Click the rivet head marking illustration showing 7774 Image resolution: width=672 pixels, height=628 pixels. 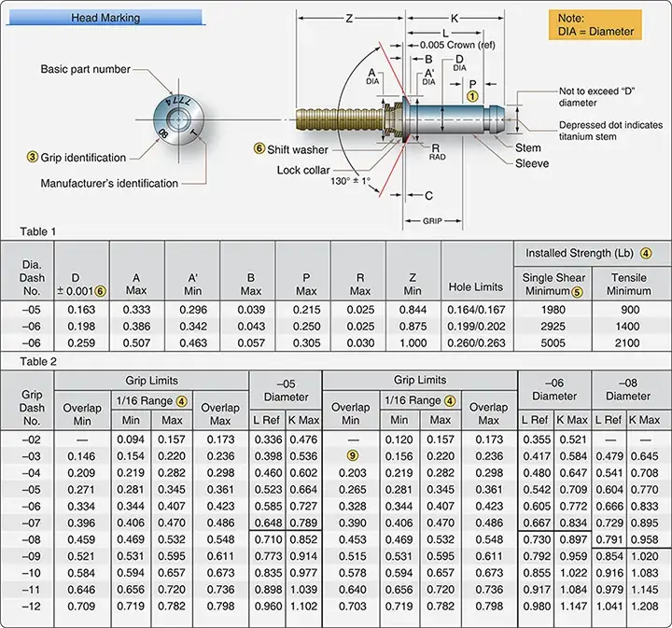178,120
